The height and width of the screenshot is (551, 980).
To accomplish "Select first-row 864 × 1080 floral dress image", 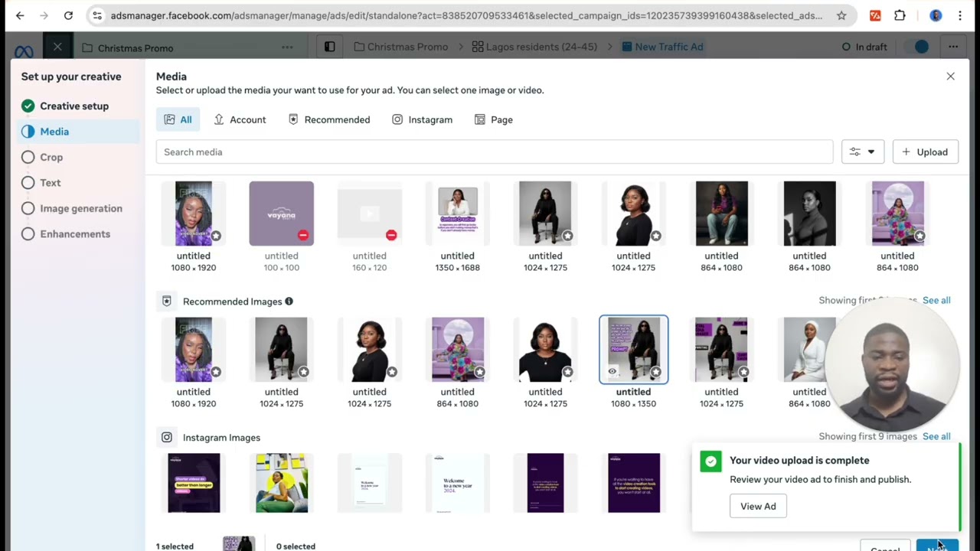I will coord(897,214).
